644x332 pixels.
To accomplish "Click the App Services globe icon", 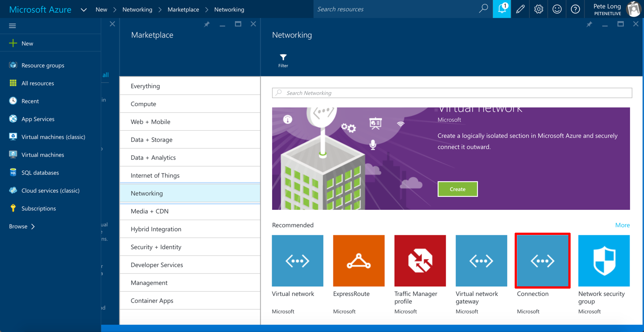I will (x=13, y=119).
